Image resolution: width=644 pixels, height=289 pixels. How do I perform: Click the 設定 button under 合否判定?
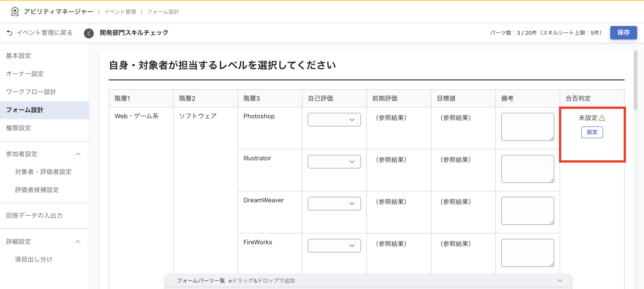[592, 132]
